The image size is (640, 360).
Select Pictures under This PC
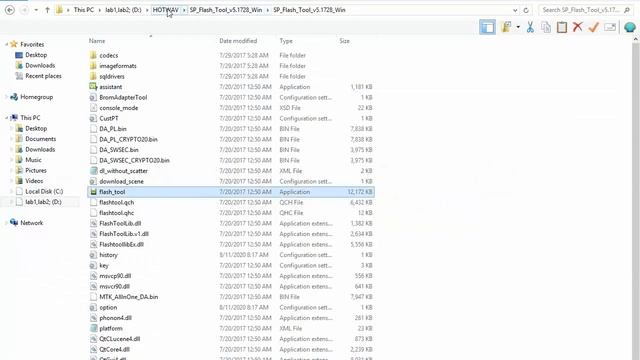36,170
